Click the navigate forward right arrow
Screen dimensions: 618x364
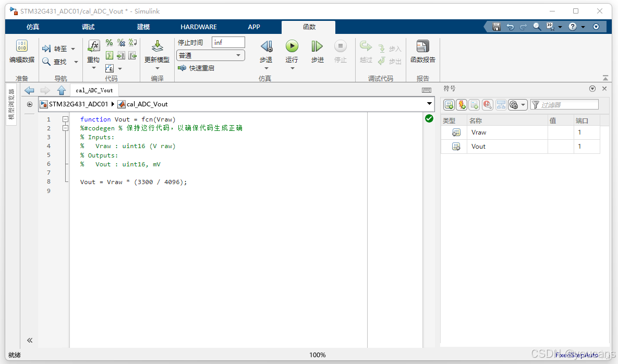[45, 90]
